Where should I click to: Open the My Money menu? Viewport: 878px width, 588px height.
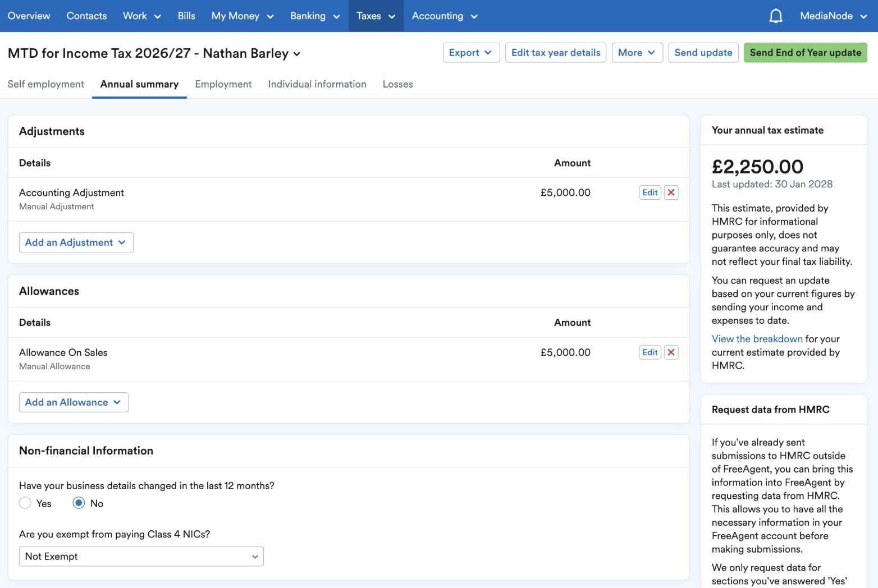point(243,16)
